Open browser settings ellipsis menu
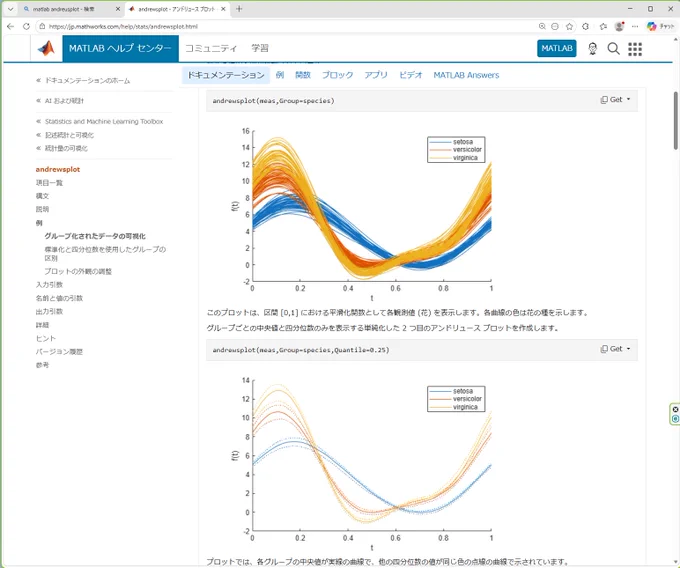 point(635,26)
